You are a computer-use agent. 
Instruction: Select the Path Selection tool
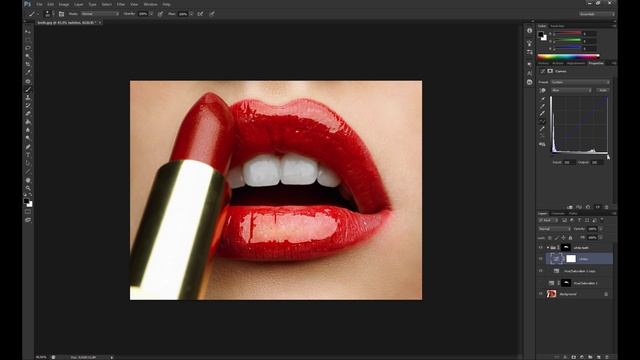pyautogui.click(x=28, y=164)
